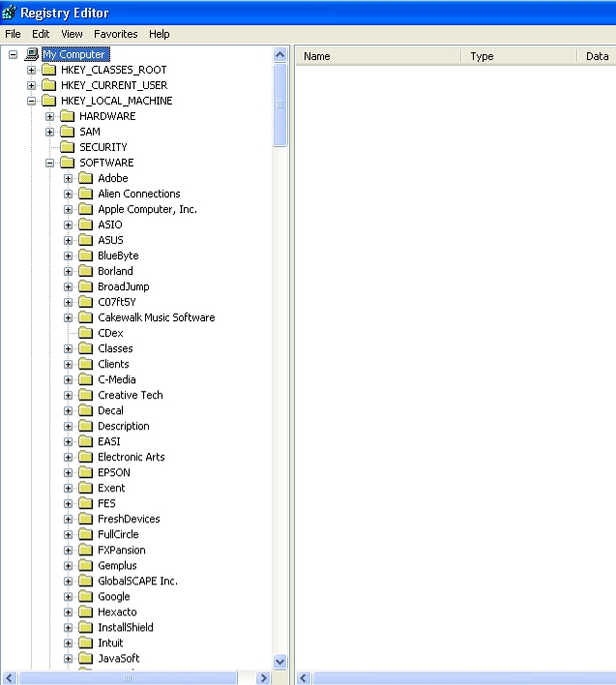Select the BroadJump key label
Viewport: 616px width, 685px height.
pyautogui.click(x=124, y=286)
